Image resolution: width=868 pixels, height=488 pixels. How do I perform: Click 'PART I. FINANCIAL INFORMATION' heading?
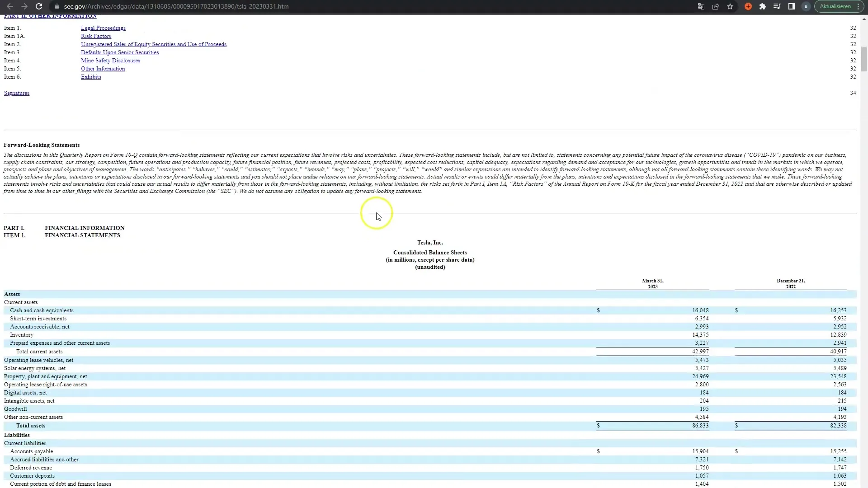(x=64, y=228)
